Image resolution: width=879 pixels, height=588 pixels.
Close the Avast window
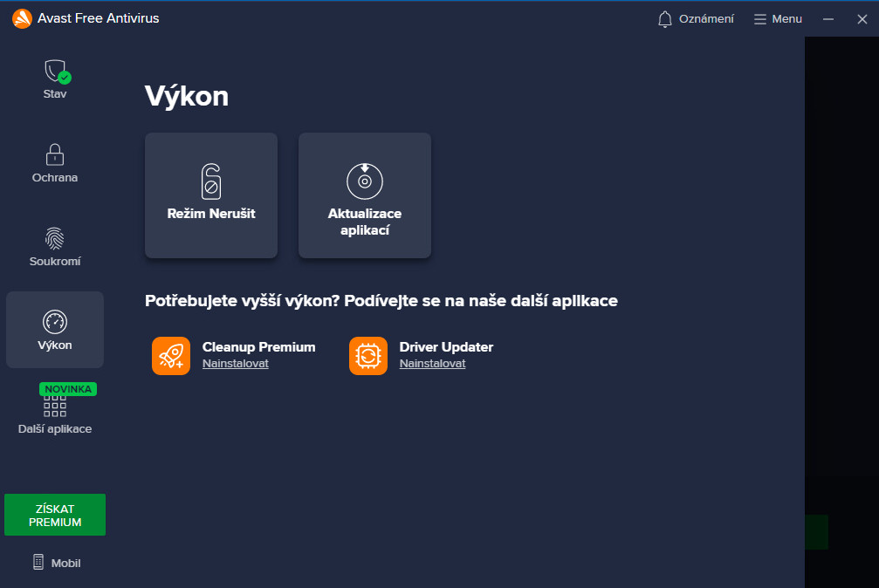click(x=862, y=19)
